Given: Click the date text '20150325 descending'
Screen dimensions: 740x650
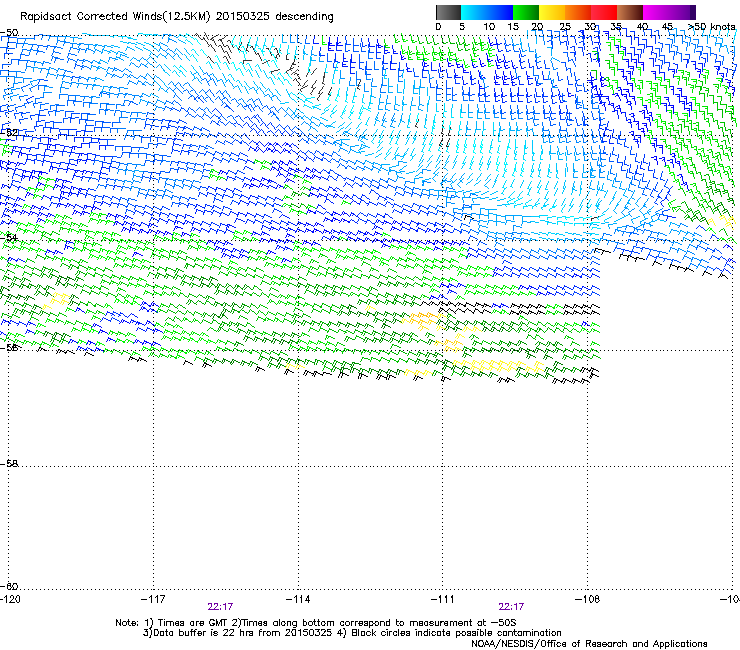Looking at the screenshot, I should coord(275,17).
